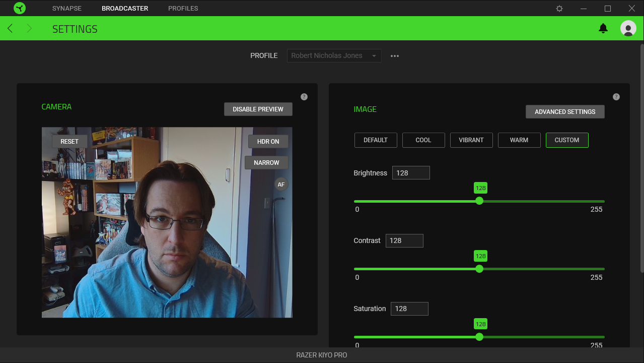Viewport: 644px width, 363px height.
Task: Click the Brightness value input field
Action: point(411,173)
